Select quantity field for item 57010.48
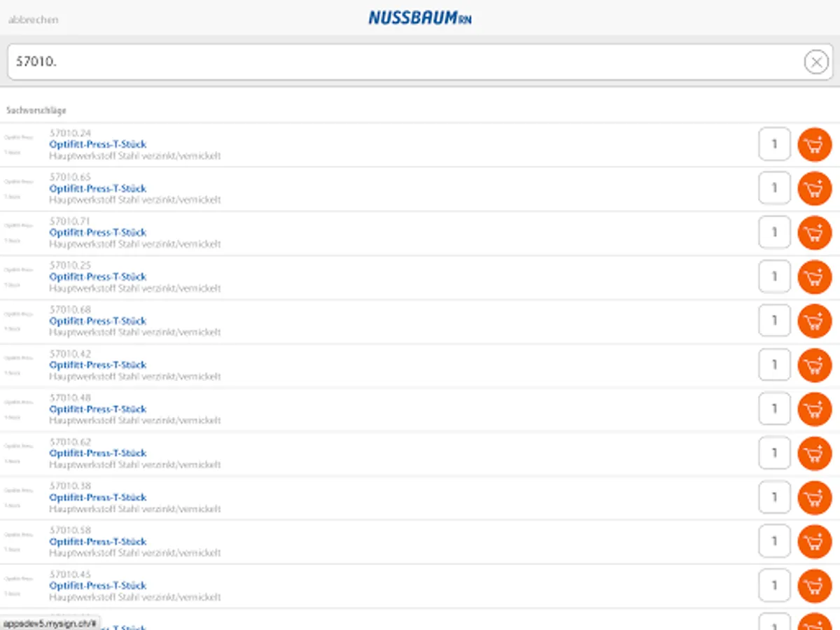Screen dimensions: 840x630 774,409
